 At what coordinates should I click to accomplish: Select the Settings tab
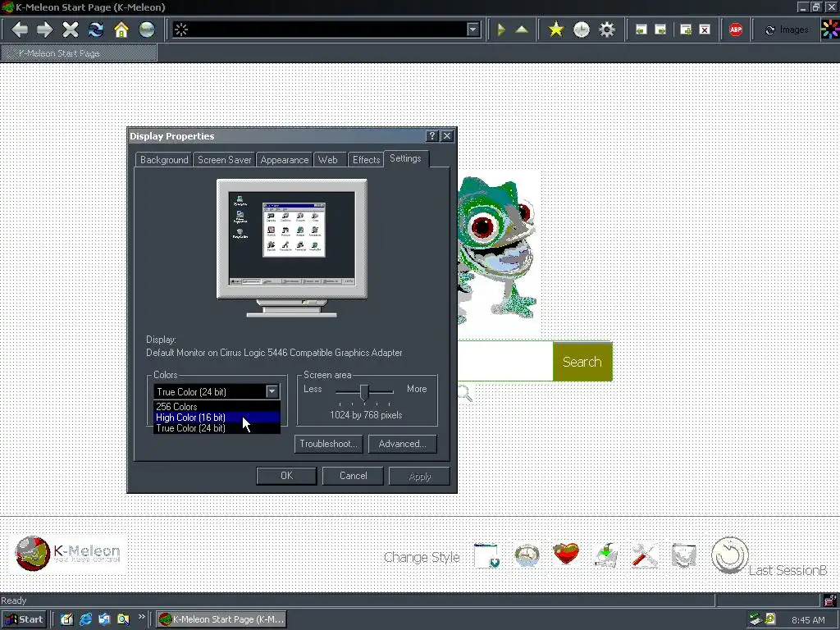pos(405,158)
